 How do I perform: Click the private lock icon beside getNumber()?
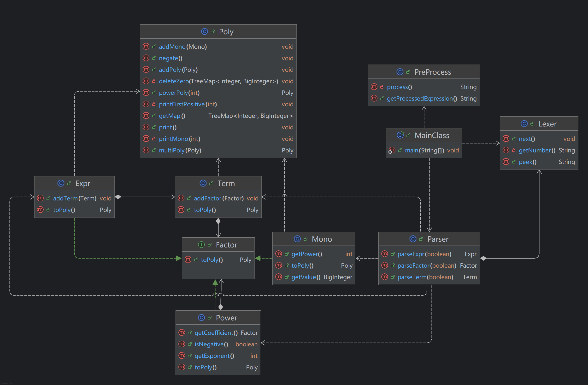(x=514, y=150)
